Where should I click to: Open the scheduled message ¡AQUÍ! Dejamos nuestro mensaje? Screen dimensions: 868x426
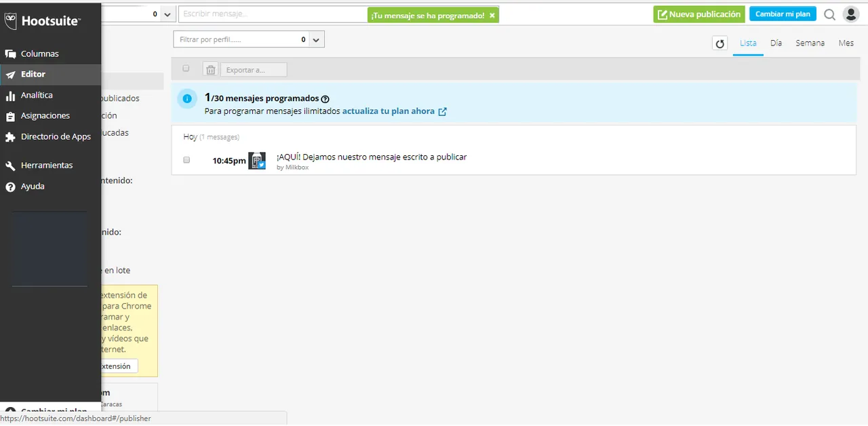coord(372,157)
